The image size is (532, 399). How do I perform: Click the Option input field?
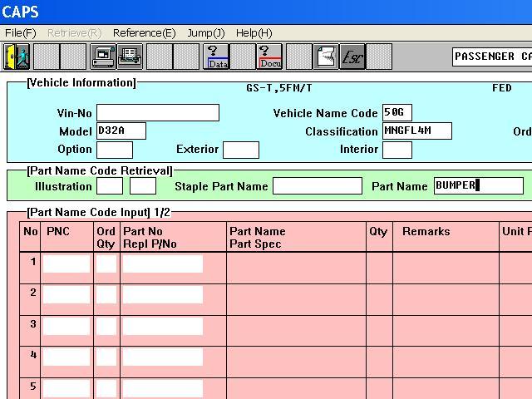[x=115, y=150]
